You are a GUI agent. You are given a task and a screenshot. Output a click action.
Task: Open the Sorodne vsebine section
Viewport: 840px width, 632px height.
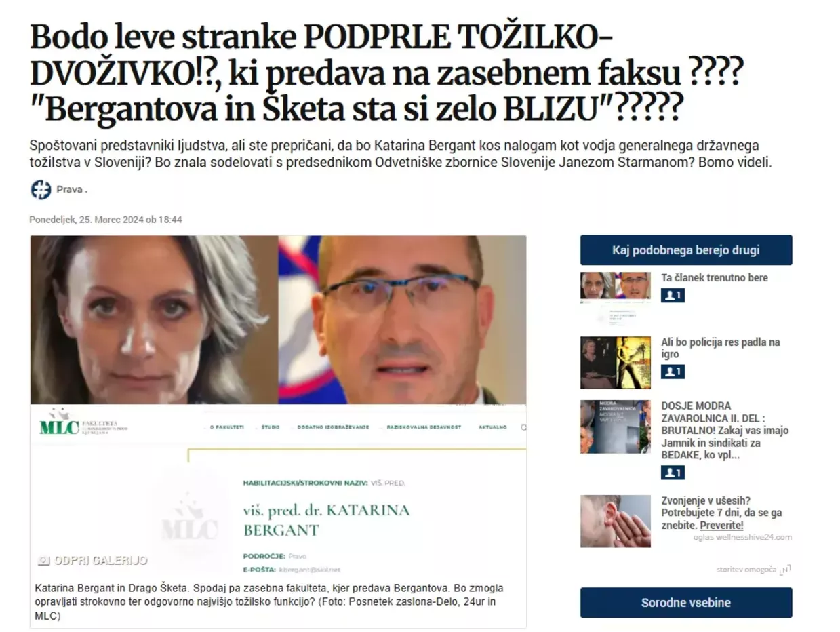click(x=686, y=603)
